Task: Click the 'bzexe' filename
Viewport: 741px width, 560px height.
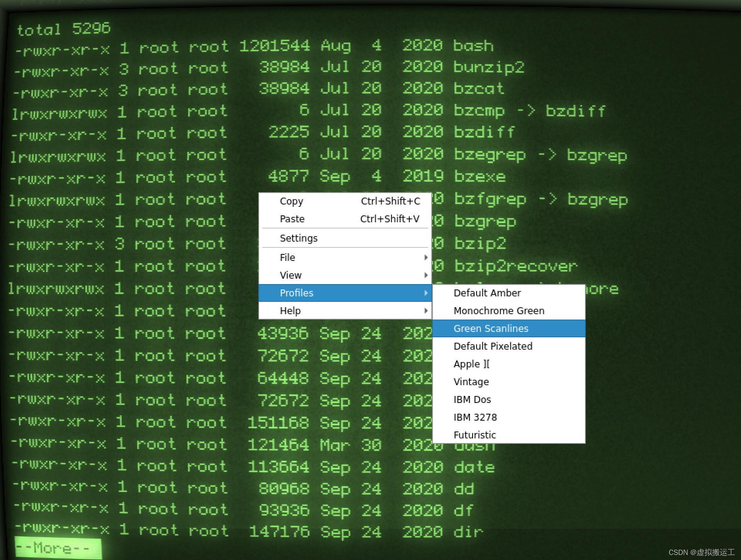Action: [480, 176]
